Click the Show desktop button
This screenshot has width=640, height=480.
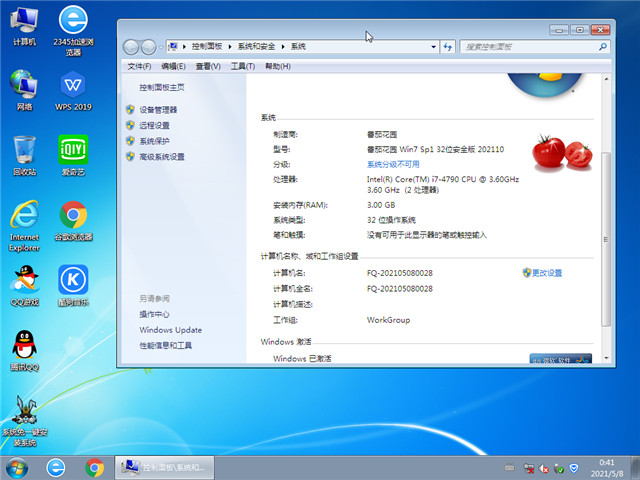click(635, 468)
